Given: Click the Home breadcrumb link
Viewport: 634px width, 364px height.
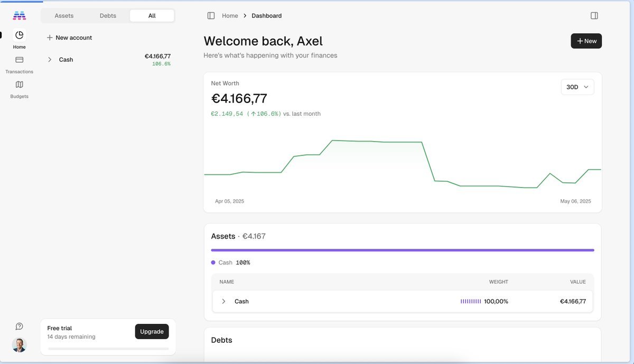Looking at the screenshot, I should click(x=230, y=16).
